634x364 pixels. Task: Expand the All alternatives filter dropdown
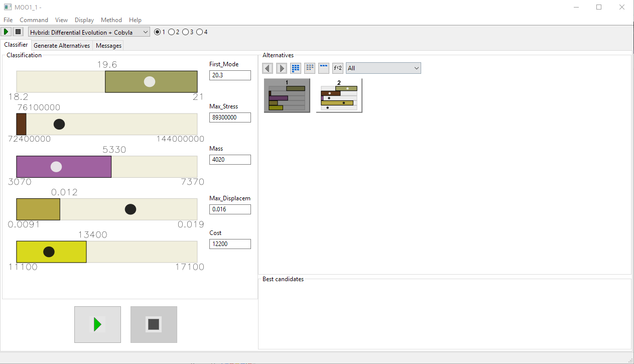pyautogui.click(x=383, y=68)
